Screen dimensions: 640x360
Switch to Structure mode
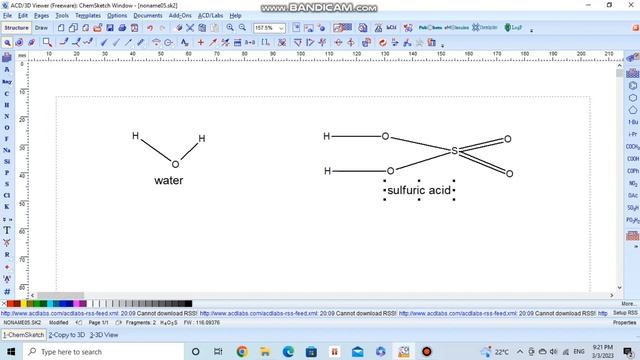[16, 28]
